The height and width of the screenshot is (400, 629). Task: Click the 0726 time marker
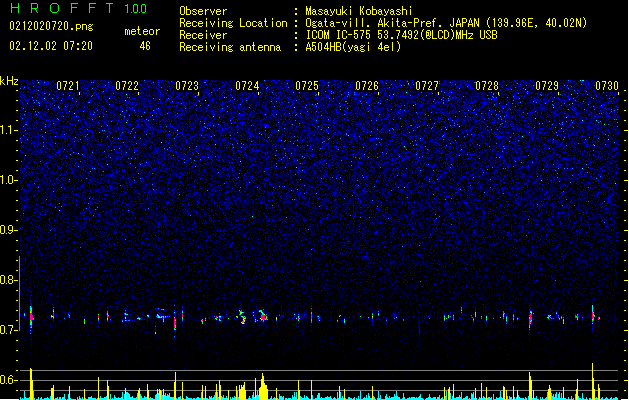point(367,86)
